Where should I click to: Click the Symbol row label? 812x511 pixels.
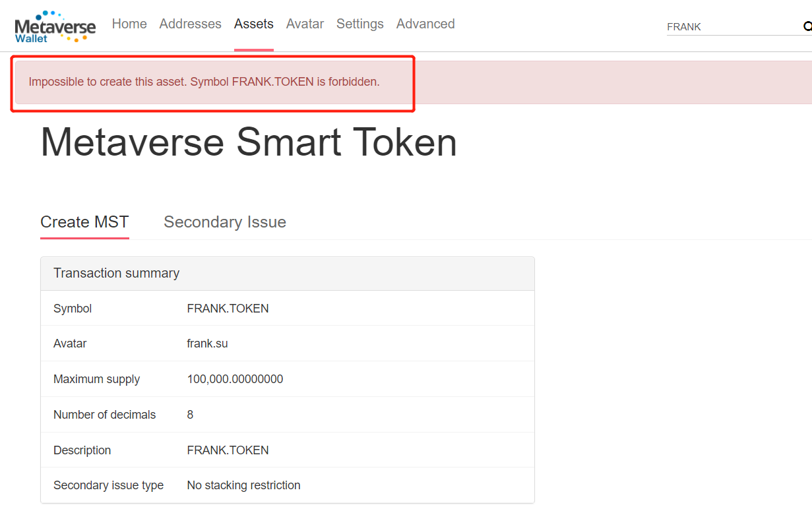click(x=73, y=309)
